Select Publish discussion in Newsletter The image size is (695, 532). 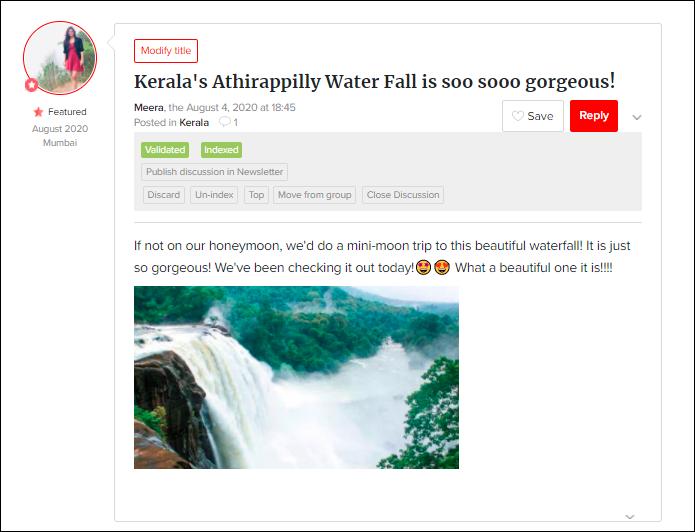[x=215, y=172]
